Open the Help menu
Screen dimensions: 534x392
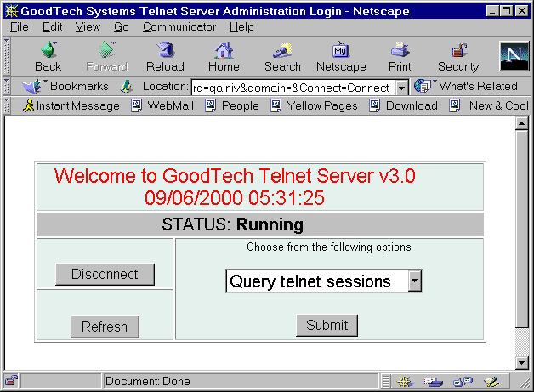(x=241, y=26)
